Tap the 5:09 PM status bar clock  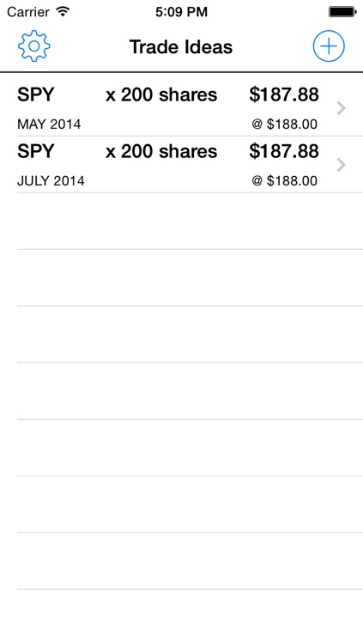[x=181, y=12]
